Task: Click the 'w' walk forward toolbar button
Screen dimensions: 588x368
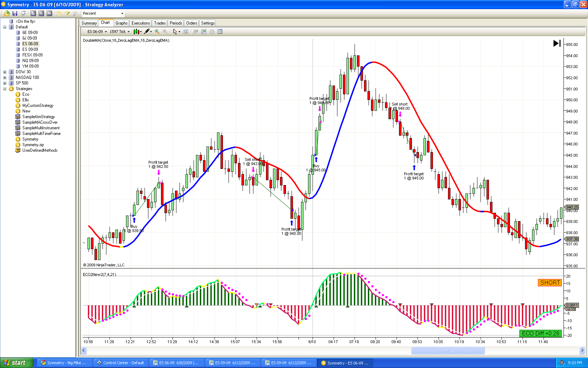Action: tap(49, 13)
